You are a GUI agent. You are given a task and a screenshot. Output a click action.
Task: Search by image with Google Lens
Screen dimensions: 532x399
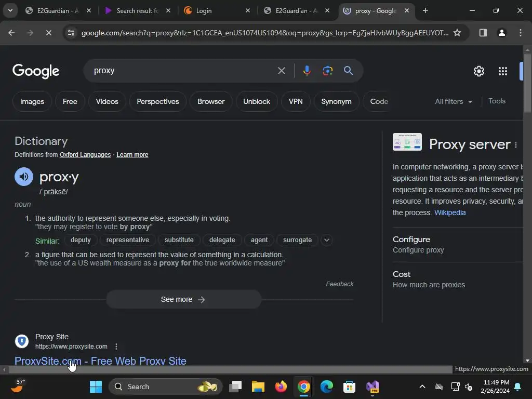point(327,71)
